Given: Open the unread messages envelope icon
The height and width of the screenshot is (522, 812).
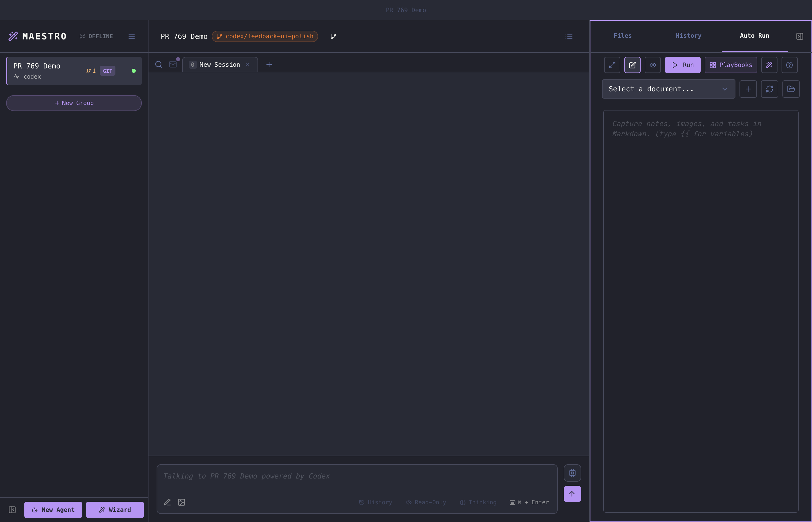Looking at the screenshot, I should [x=173, y=64].
